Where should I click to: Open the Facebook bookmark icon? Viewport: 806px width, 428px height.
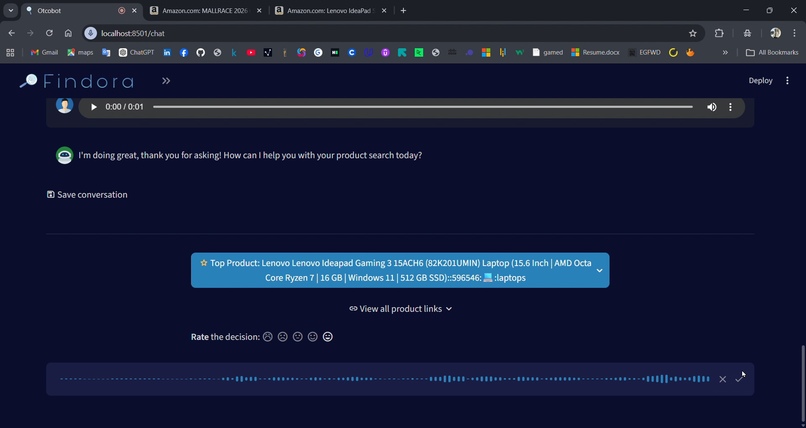coord(184,52)
